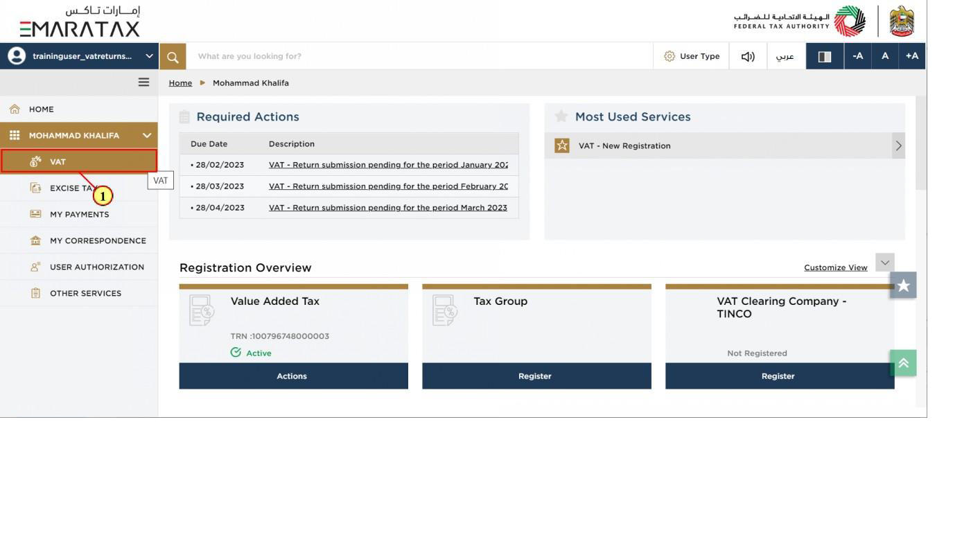Click the Excise Tax sidebar icon
The width and height of the screenshot is (980, 555).
[35, 188]
